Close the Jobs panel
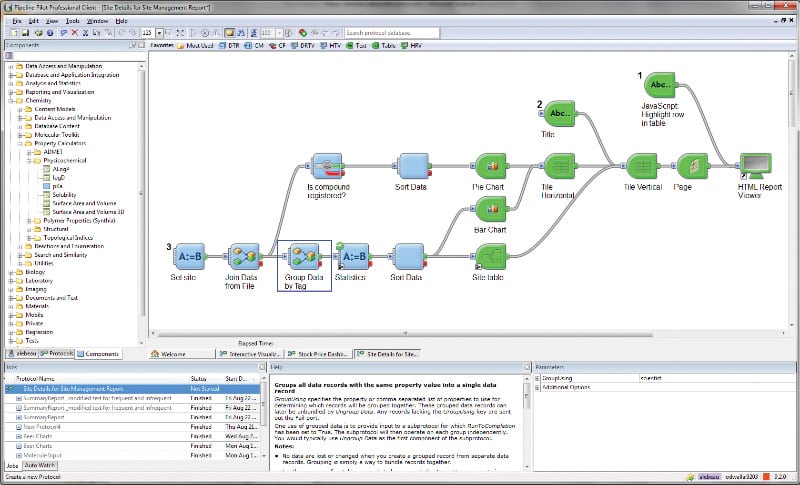Image resolution: width=800 pixels, height=485 pixels. pos(262,367)
